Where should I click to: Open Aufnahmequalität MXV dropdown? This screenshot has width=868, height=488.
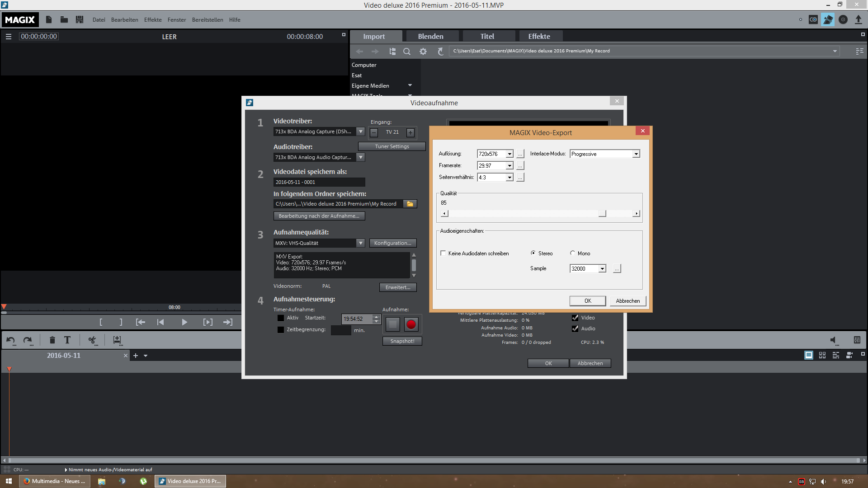tap(360, 243)
